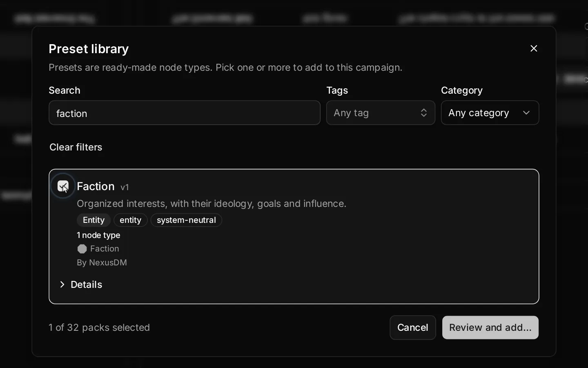Image resolution: width=588 pixels, height=368 pixels.
Task: Click the 'Entity' category tag
Action: [94, 220]
